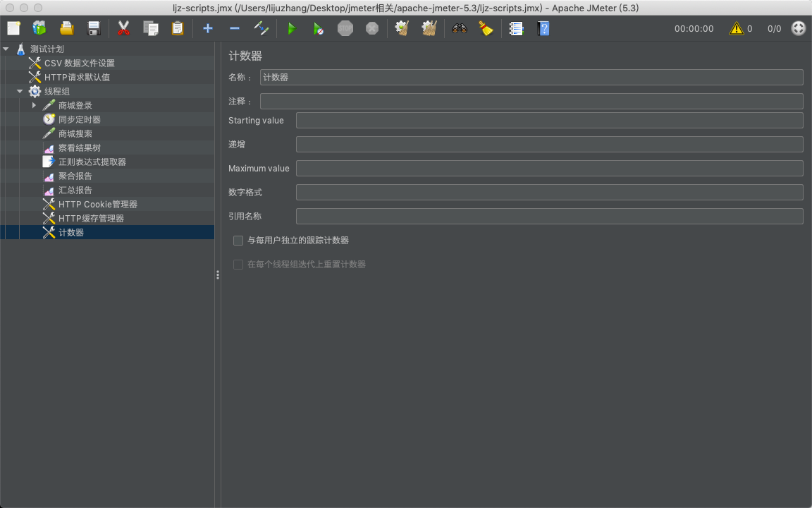Enable per-user independent counter tracking checkbox
The width and height of the screenshot is (812, 508).
pyautogui.click(x=238, y=241)
